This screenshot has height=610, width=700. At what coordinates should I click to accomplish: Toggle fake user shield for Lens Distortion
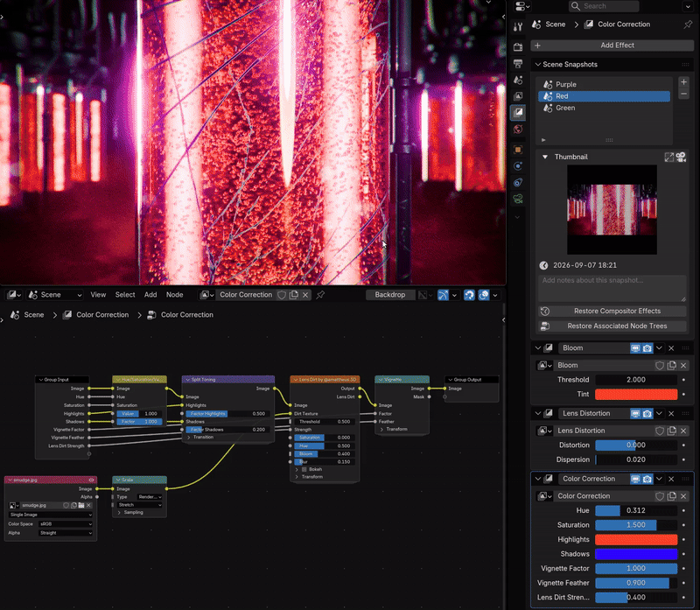660,431
